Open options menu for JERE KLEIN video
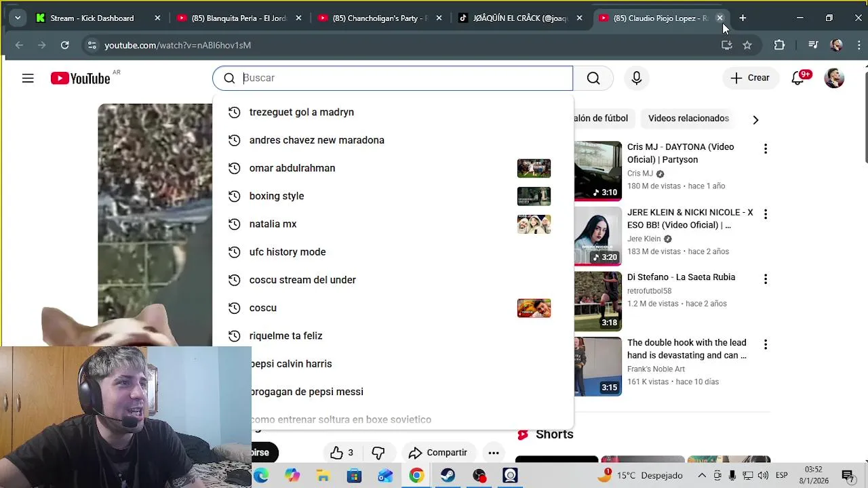The image size is (868, 488). [x=766, y=214]
